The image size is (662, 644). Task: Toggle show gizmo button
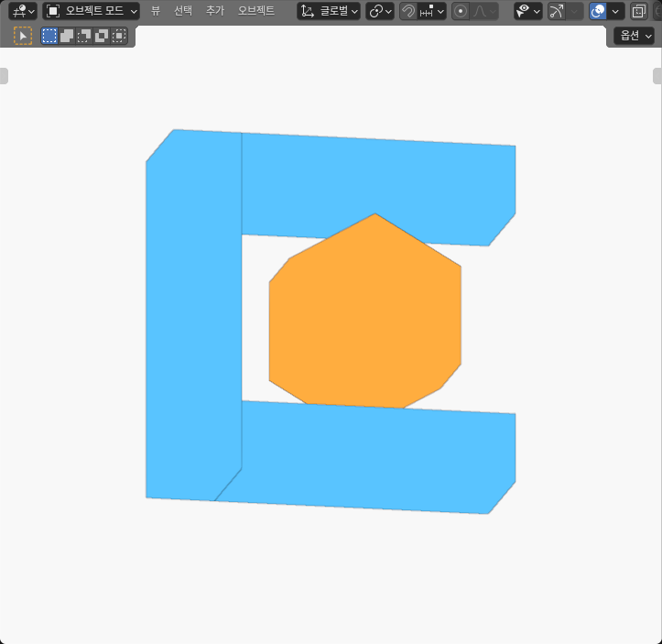tap(557, 11)
